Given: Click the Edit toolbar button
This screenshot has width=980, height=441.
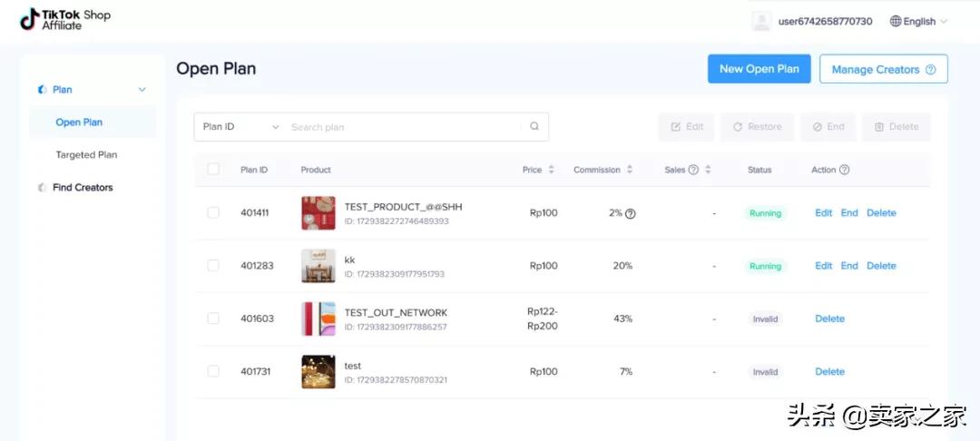Looking at the screenshot, I should point(686,127).
